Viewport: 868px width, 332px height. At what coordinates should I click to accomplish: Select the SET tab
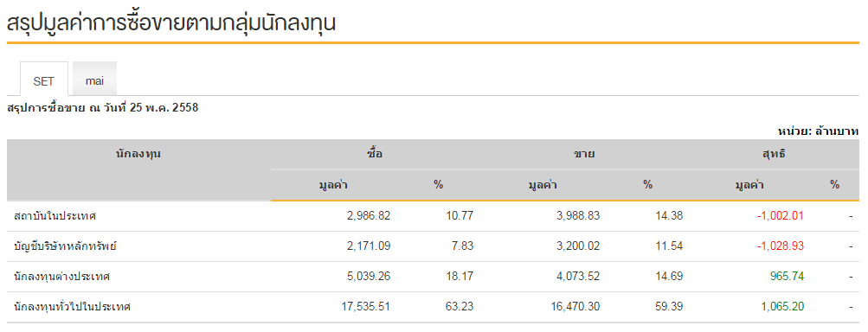[44, 81]
